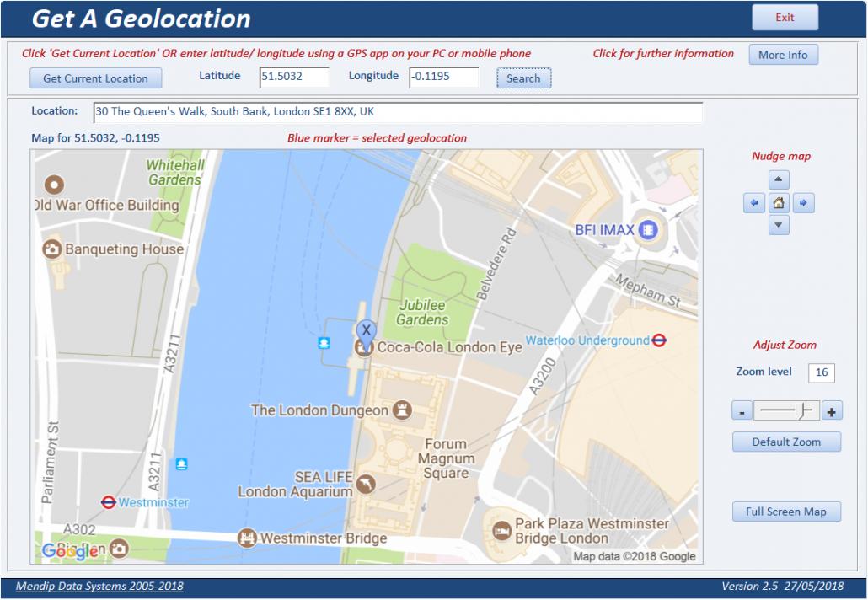
Task: Click the A3200 road label
Action: (x=542, y=377)
